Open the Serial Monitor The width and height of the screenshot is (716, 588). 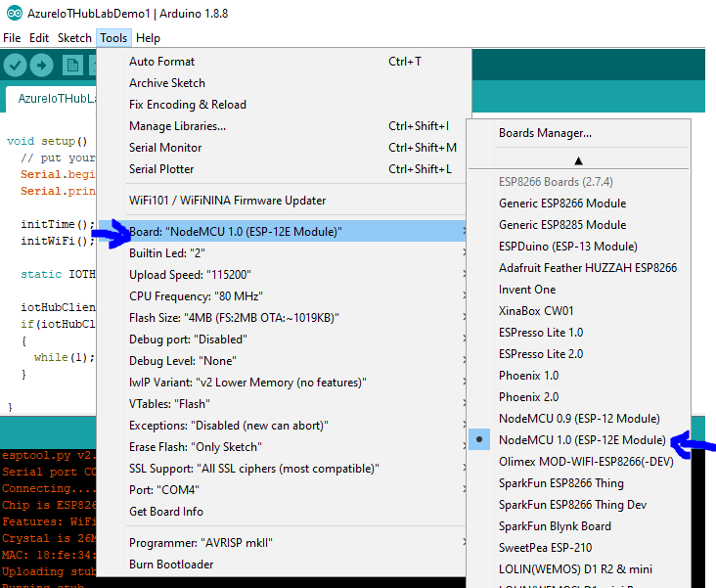tap(284, 147)
